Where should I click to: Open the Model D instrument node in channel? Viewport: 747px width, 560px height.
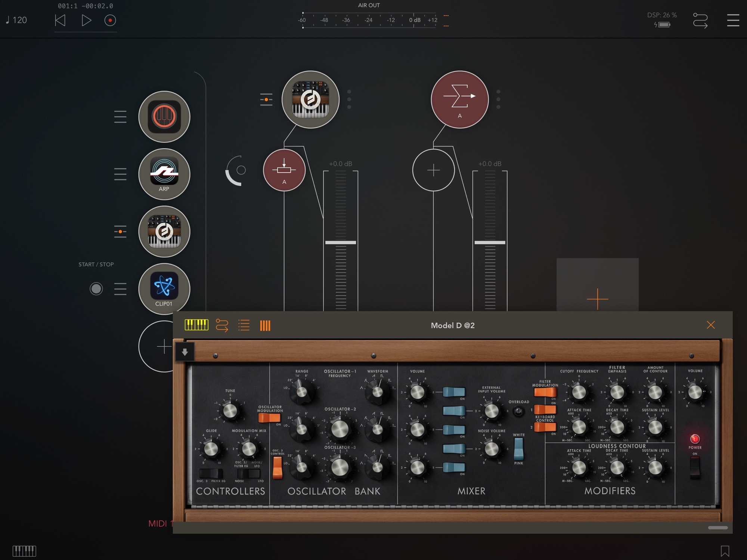310,99
